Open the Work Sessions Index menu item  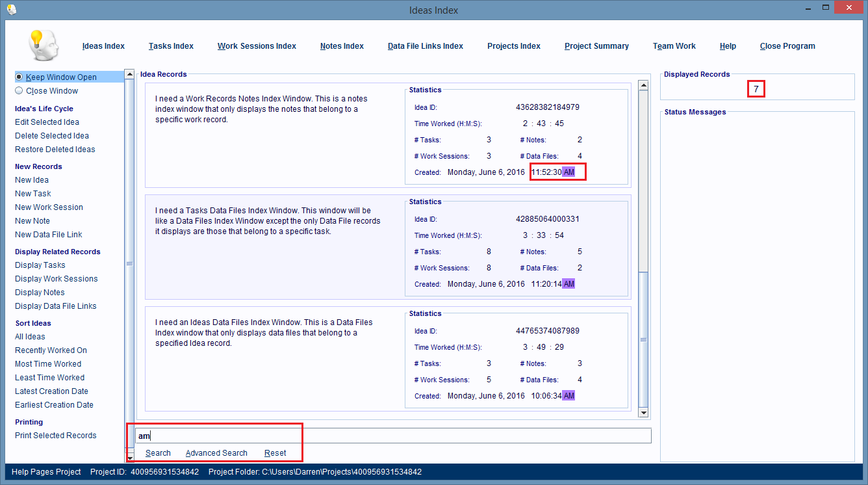point(257,46)
